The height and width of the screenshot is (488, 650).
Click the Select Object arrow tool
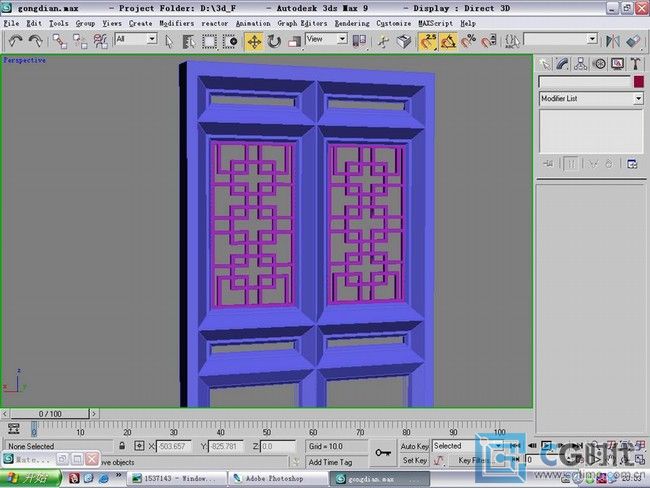[169, 41]
